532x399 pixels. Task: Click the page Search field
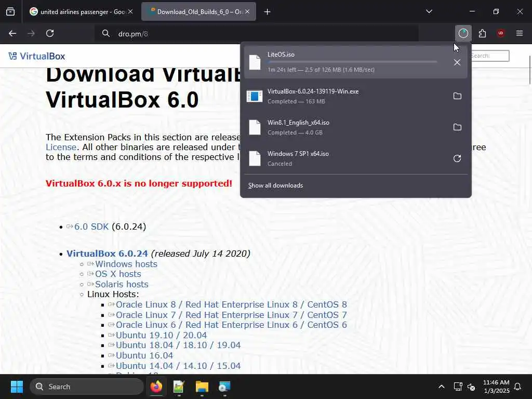click(x=490, y=56)
